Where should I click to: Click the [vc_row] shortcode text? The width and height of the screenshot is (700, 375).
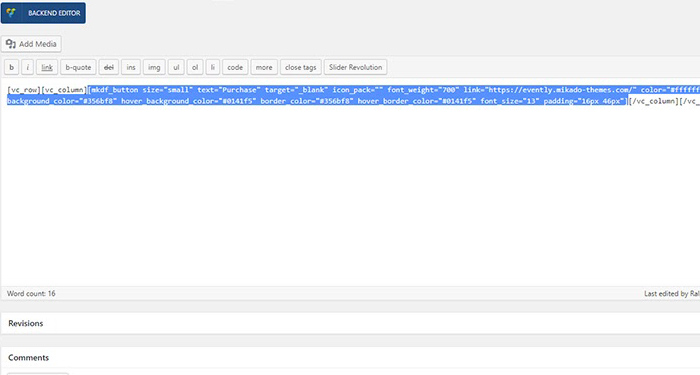[x=24, y=90]
